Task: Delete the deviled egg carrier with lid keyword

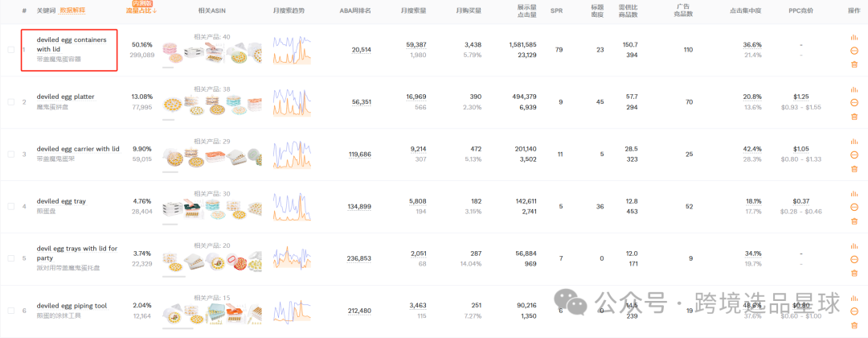Action: pyautogui.click(x=854, y=168)
